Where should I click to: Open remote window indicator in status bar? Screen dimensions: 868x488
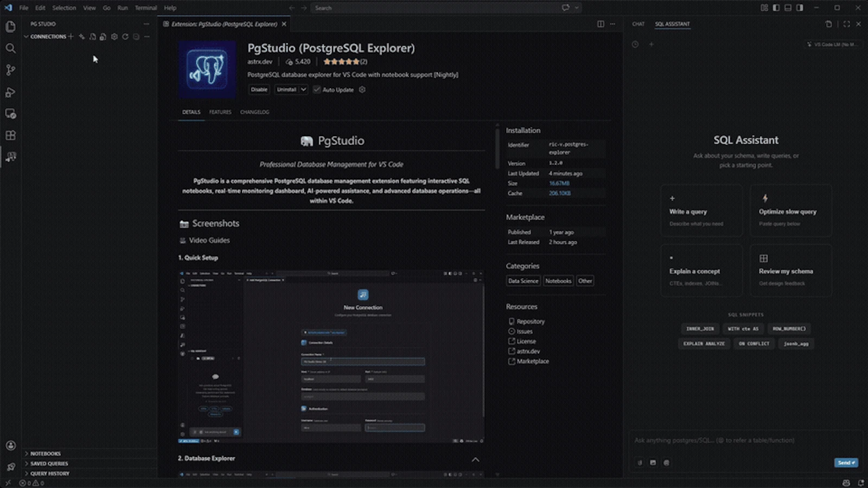coord(8,483)
